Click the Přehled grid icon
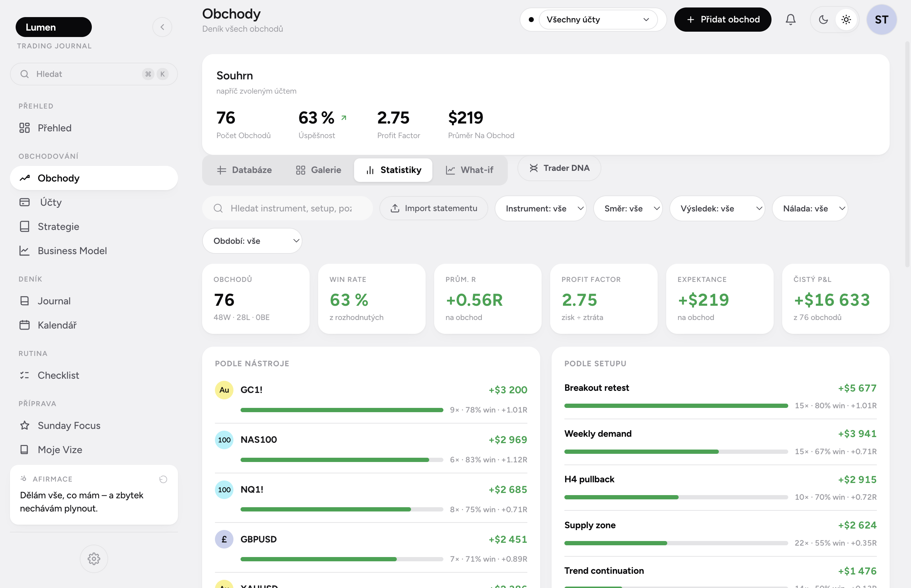911x588 pixels. tap(25, 128)
